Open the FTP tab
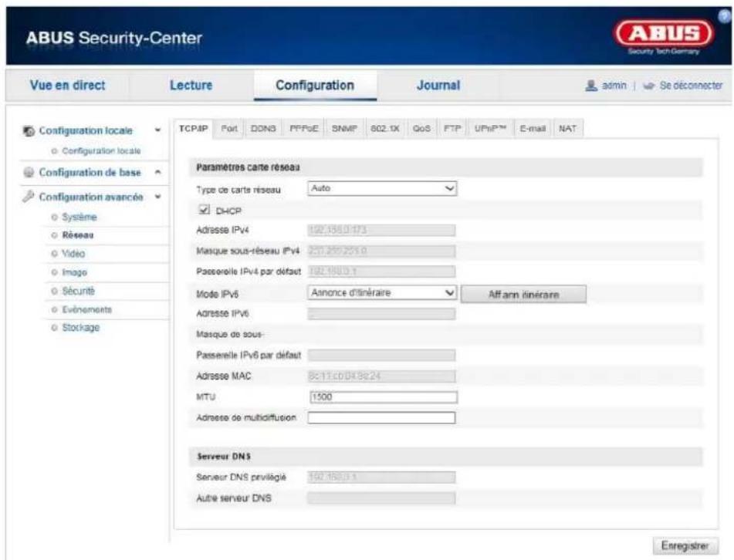The width and height of the screenshot is (734, 560). click(452, 129)
